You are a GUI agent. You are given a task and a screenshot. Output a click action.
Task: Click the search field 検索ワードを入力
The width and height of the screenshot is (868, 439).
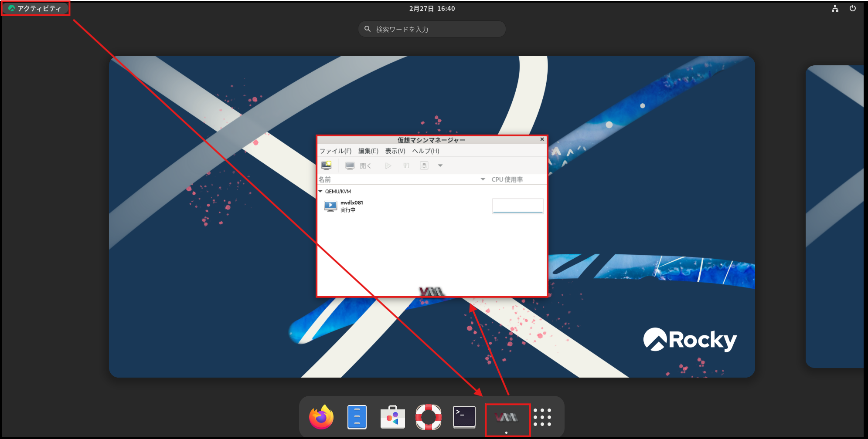pyautogui.click(x=432, y=29)
